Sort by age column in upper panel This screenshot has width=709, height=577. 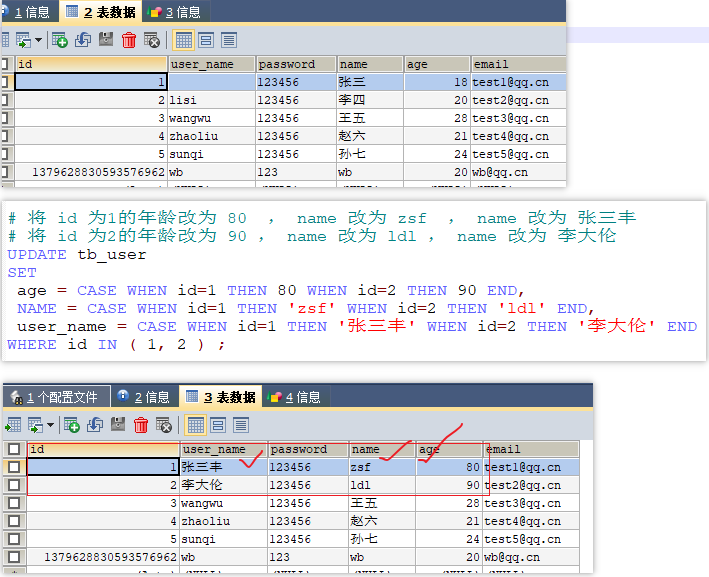click(x=437, y=64)
